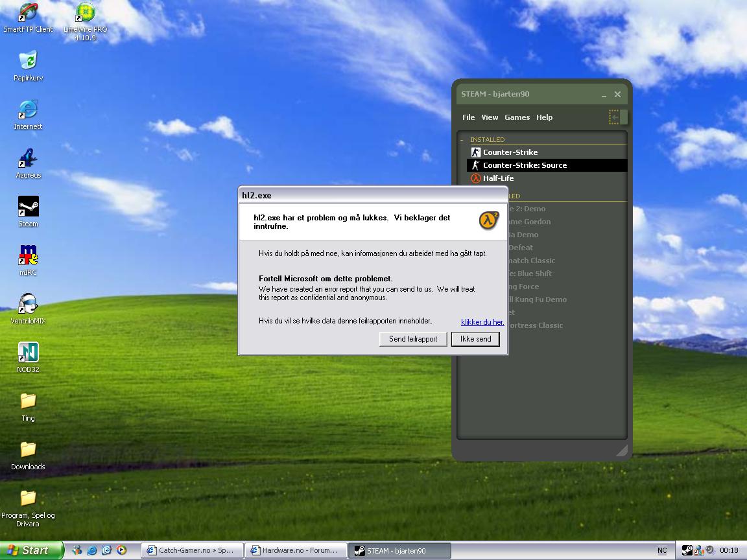Select the 'Gordon' uninstalled game row
The width and height of the screenshot is (747, 560).
pos(567,222)
